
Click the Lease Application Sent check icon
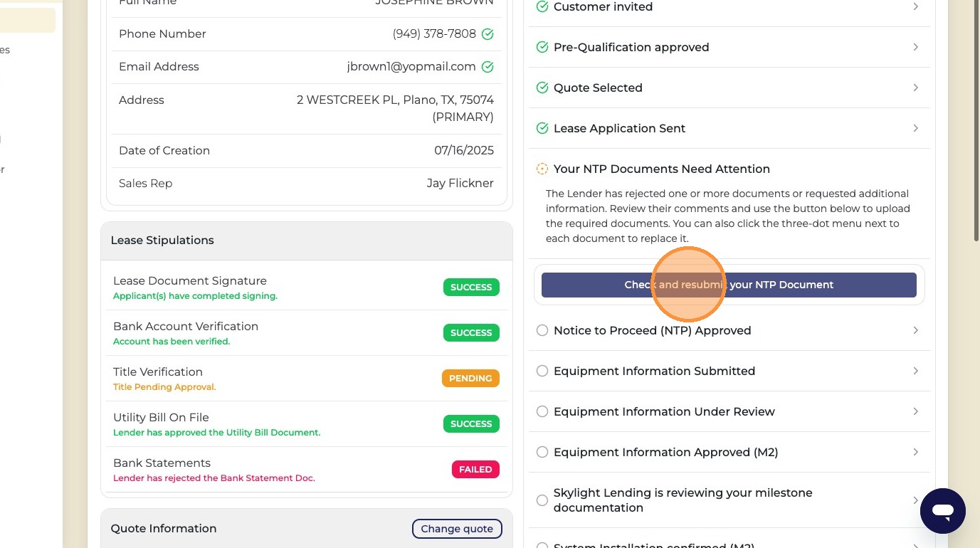[x=542, y=128]
